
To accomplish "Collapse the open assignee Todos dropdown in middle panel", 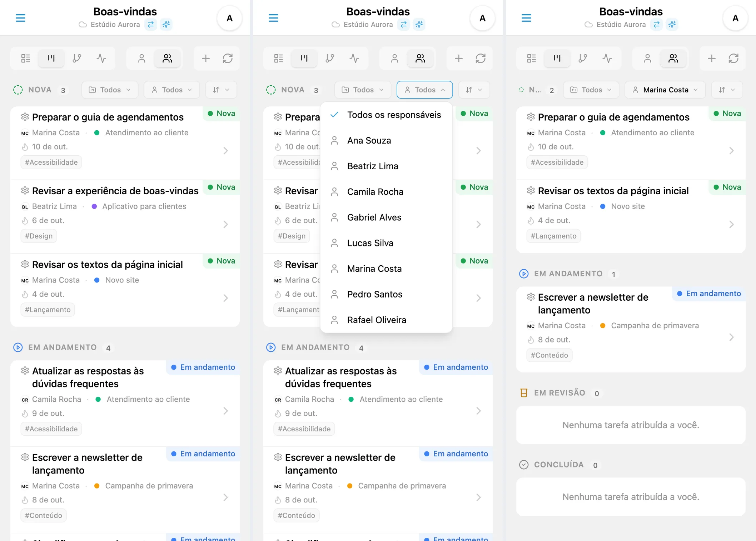I will [425, 90].
